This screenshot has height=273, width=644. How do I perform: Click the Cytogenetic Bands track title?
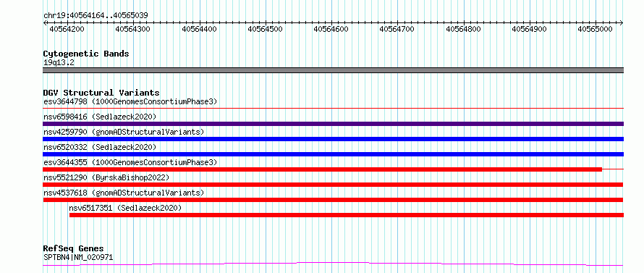(x=86, y=54)
